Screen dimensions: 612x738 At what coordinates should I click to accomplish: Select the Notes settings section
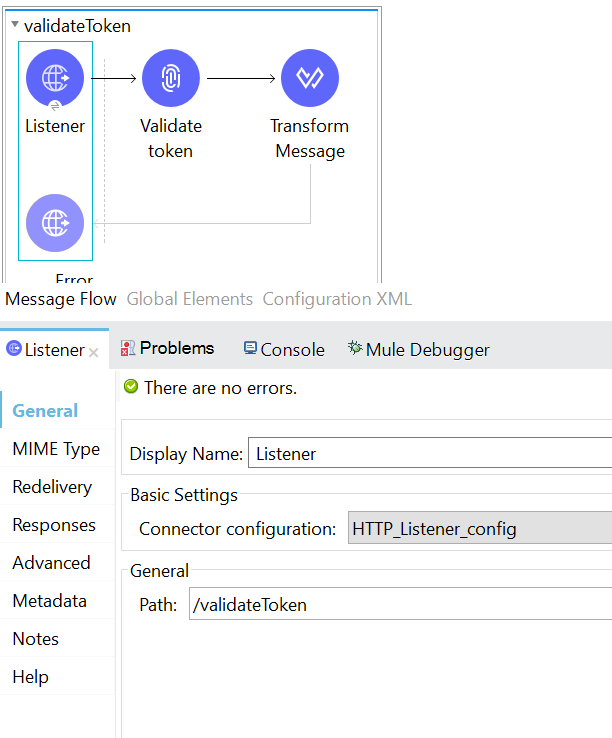tap(57, 639)
